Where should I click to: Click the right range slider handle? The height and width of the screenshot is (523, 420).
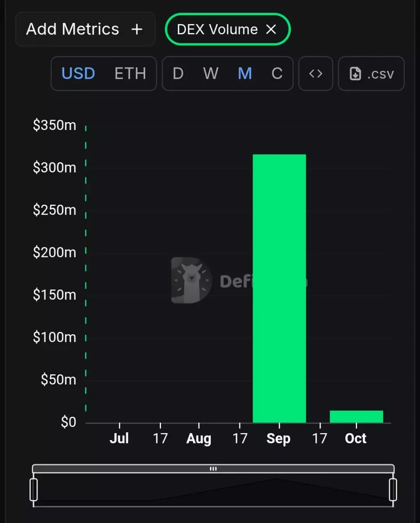click(x=393, y=489)
